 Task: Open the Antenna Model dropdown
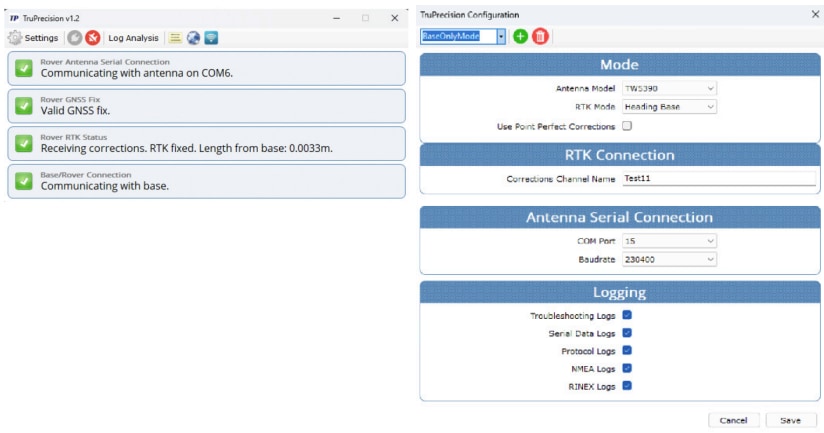point(669,88)
